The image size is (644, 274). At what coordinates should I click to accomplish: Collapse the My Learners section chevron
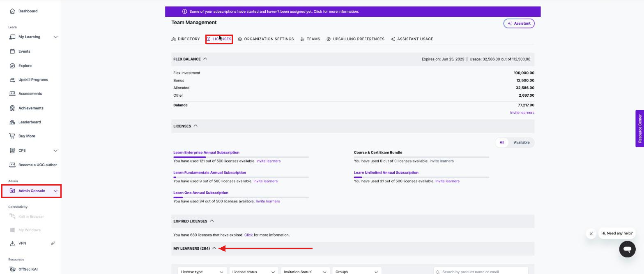[214, 248]
